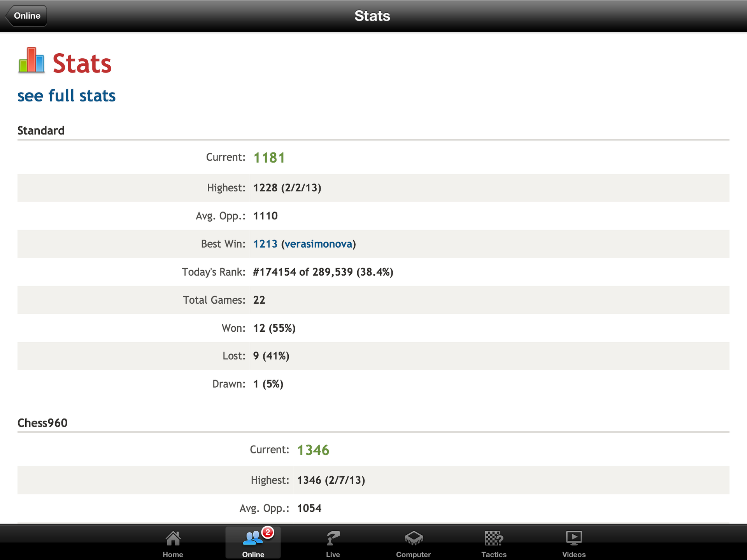
Task: Tap the Videos tab label
Action: pyautogui.click(x=574, y=555)
